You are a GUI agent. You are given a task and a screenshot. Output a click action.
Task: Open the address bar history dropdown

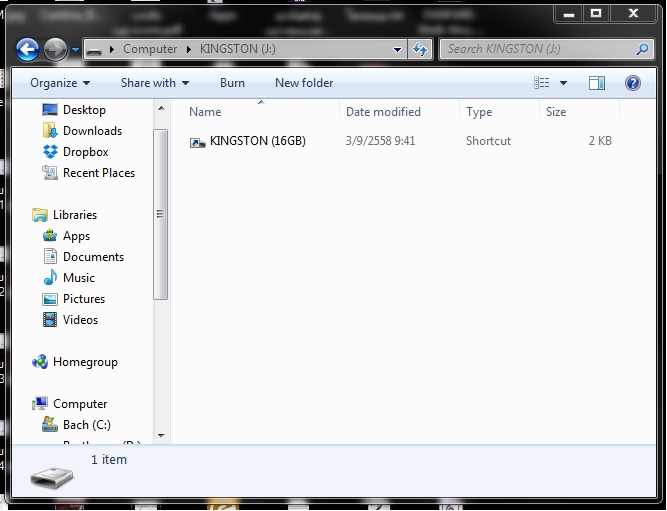pos(397,50)
